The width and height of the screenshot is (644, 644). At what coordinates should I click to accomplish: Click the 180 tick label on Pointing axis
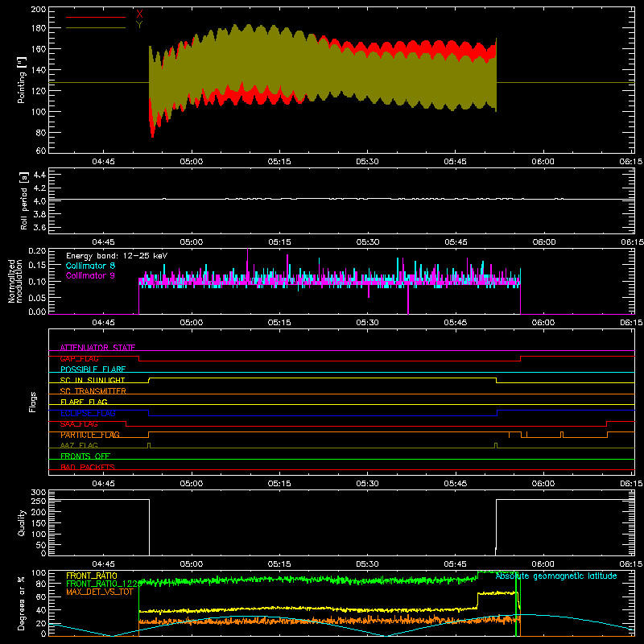39,28
